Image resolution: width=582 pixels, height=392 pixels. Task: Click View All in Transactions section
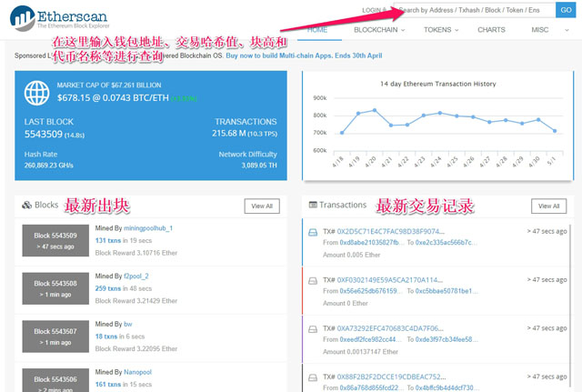[548, 206]
